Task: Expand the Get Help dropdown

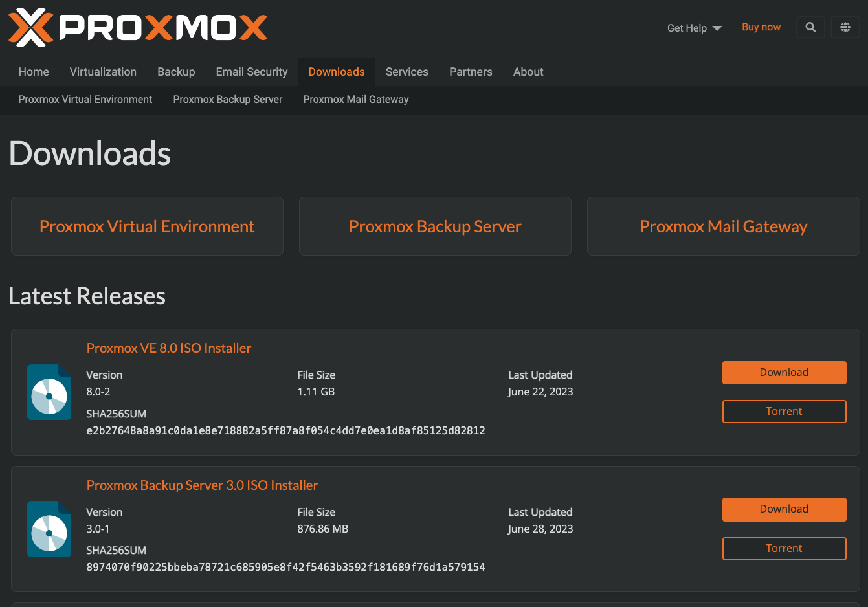Action: coord(695,28)
